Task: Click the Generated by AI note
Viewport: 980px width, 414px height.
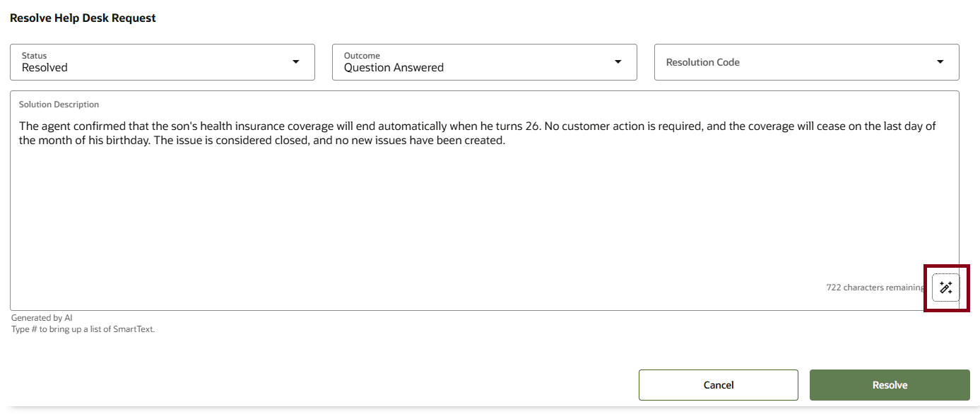Action: pyautogui.click(x=42, y=318)
